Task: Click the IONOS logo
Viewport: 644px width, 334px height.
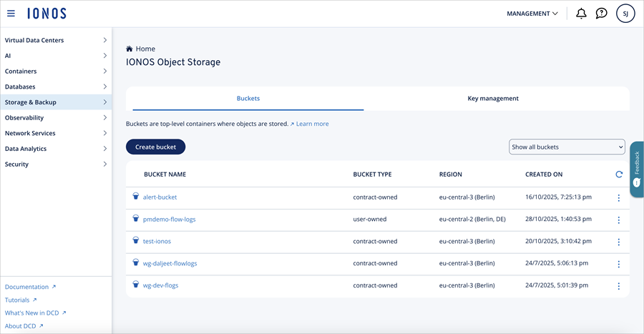Action: click(47, 14)
